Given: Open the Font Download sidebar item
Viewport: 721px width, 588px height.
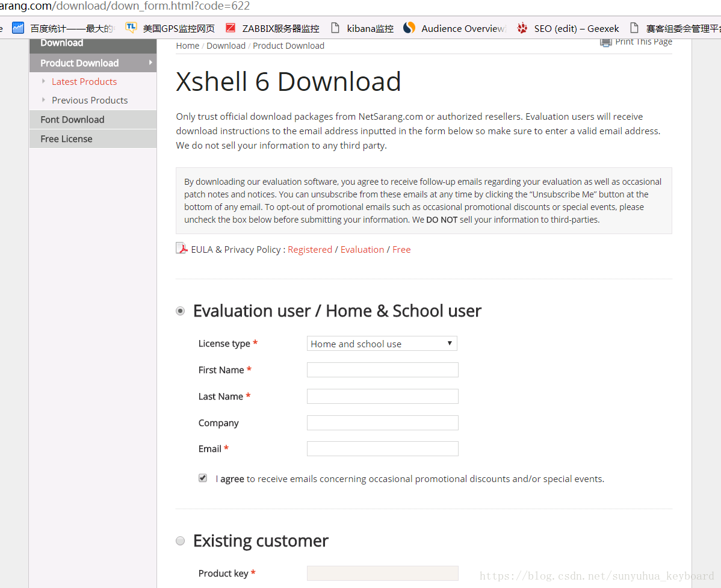Looking at the screenshot, I should point(93,120).
